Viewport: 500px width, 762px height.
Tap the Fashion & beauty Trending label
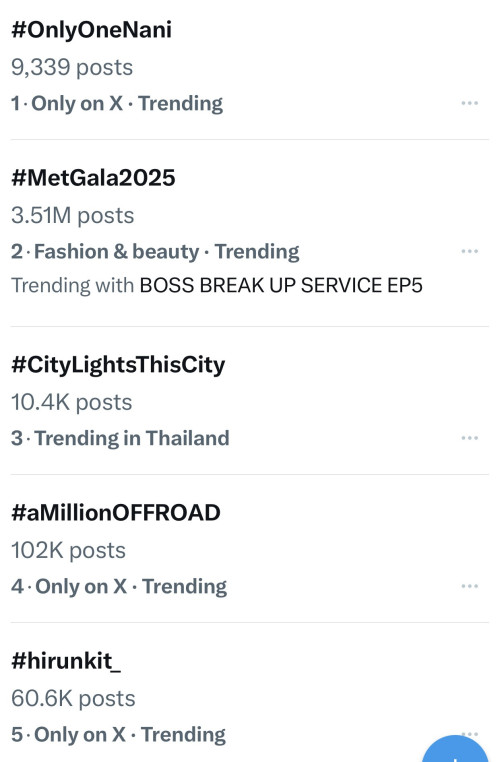(167, 252)
